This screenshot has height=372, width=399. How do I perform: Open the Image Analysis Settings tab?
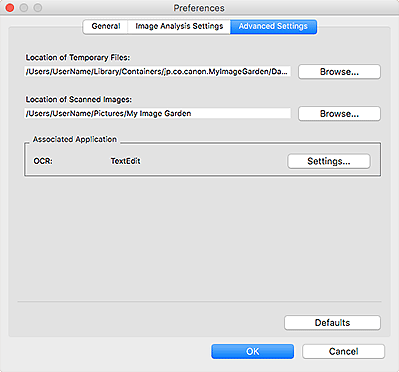179,26
